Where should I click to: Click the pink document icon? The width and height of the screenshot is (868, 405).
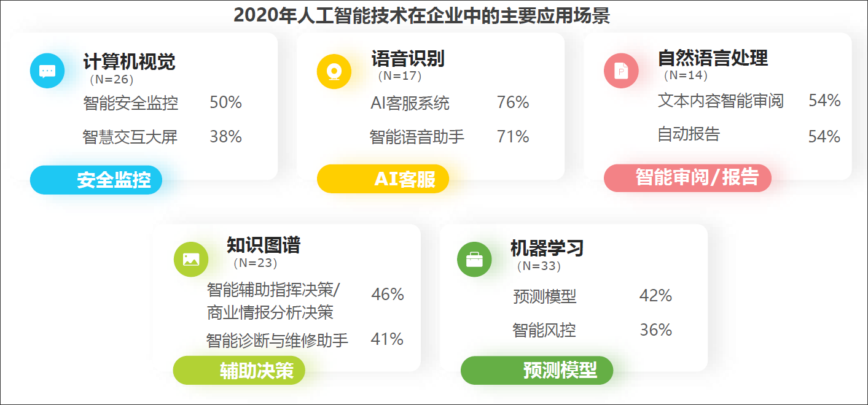(x=621, y=71)
